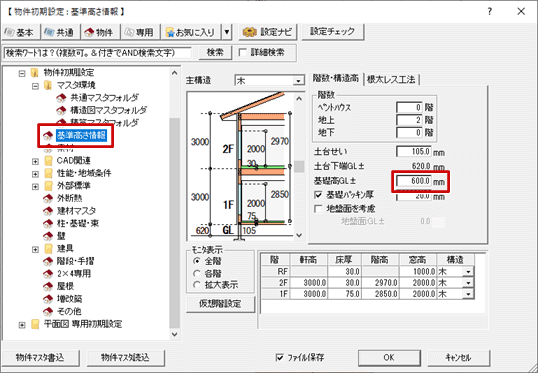538x373 pixels.
Task: Switch to the 根太レス工法 tab
Action: (391, 80)
